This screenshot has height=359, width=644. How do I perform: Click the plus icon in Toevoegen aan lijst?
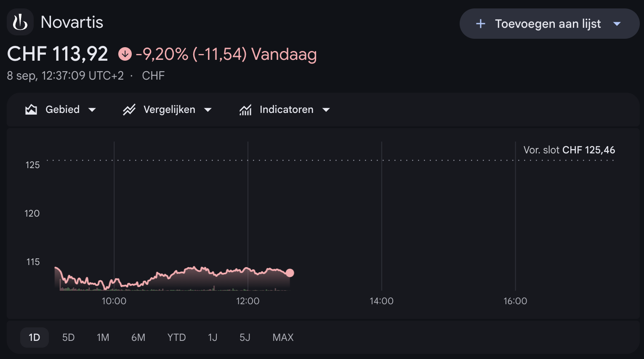480,24
